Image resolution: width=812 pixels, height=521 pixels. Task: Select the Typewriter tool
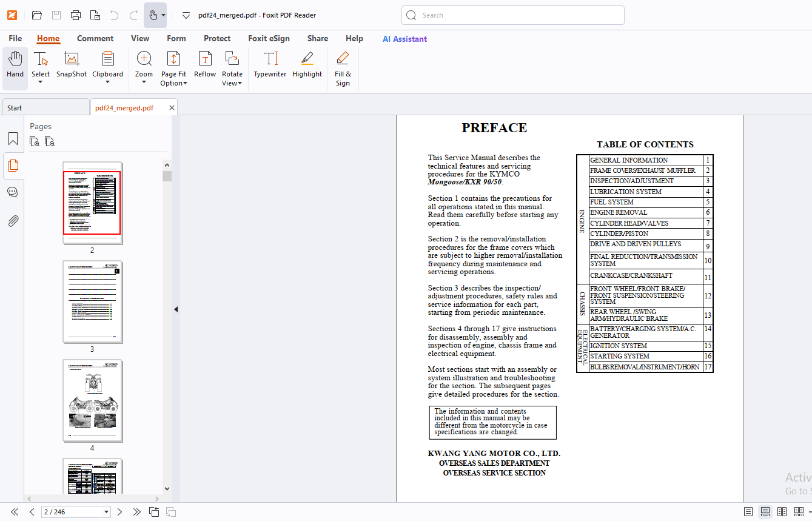270,65
